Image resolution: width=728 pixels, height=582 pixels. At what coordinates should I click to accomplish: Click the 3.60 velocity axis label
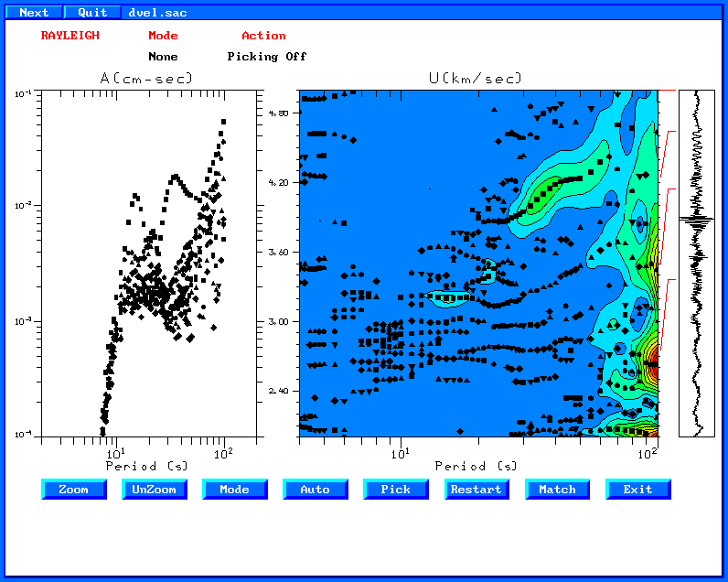pos(278,252)
